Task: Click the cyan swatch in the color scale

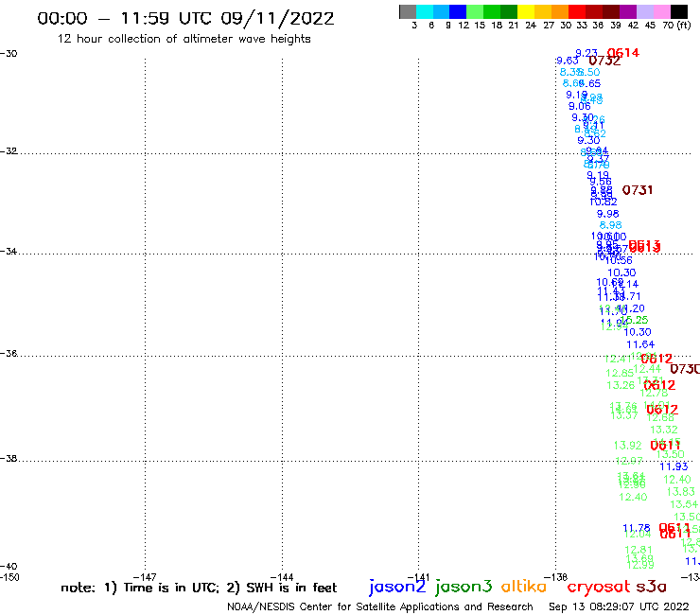Action: [x=425, y=11]
